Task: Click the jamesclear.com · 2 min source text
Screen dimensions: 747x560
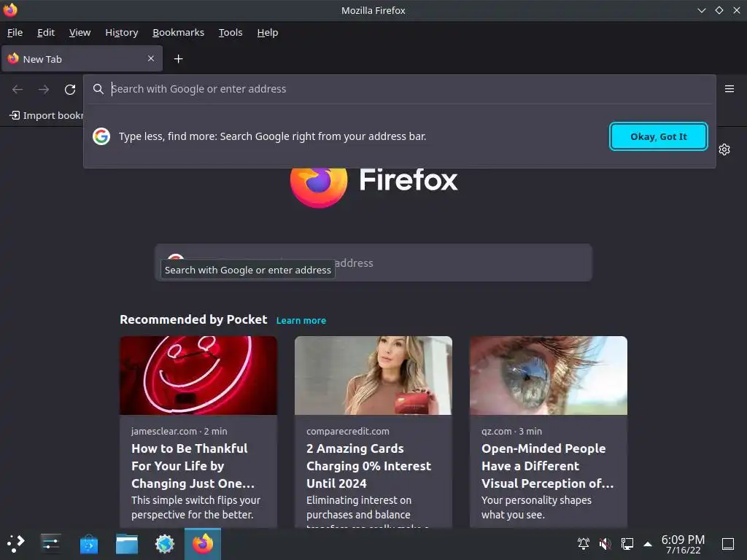Action: pyautogui.click(x=179, y=431)
